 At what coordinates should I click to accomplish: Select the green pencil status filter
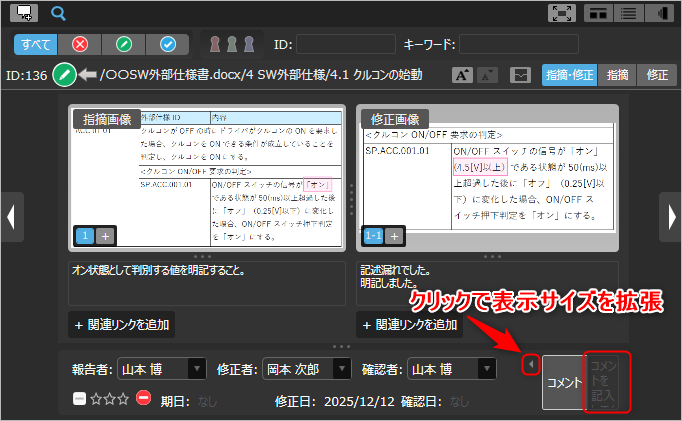pos(124,44)
